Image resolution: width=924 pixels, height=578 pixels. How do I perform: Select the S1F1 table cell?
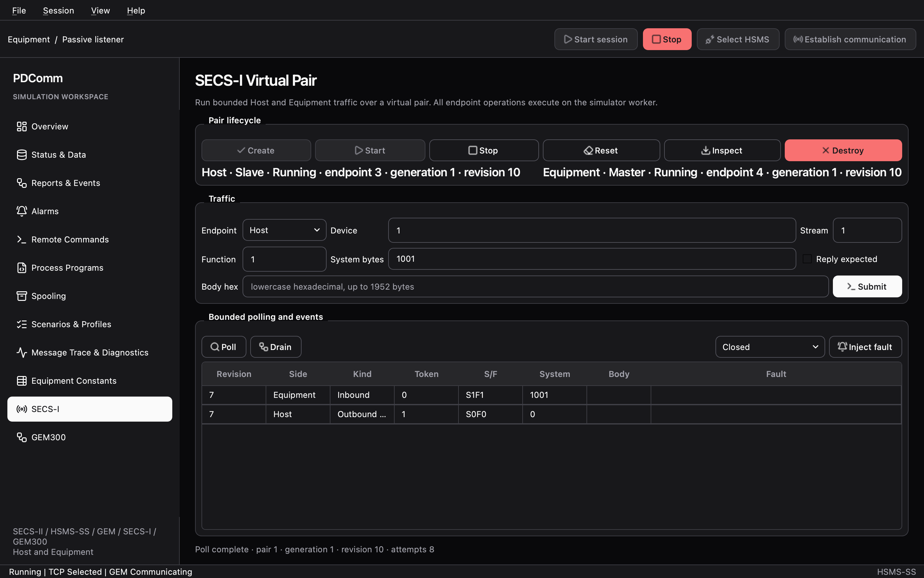coord(490,395)
